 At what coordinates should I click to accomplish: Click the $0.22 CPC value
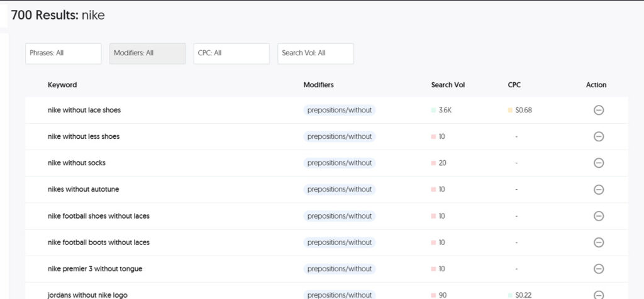point(523,295)
